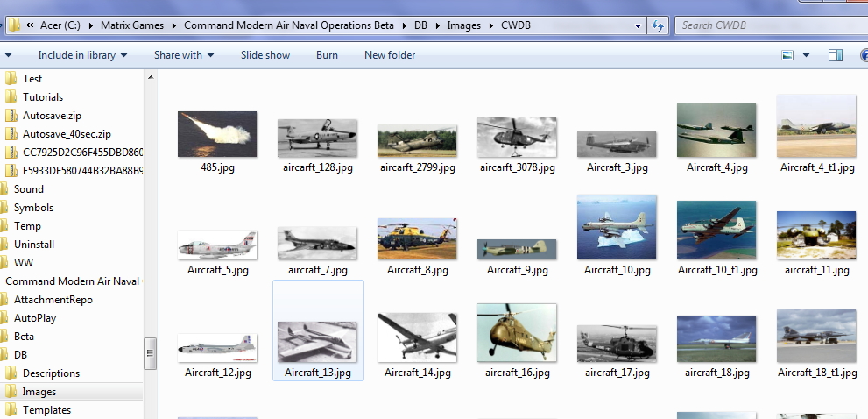Select the Aircraft_4_t1.jpg thumbnail

816,126
